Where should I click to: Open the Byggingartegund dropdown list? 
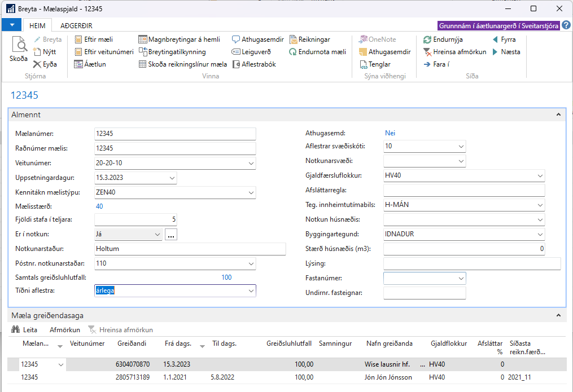[x=540, y=234]
